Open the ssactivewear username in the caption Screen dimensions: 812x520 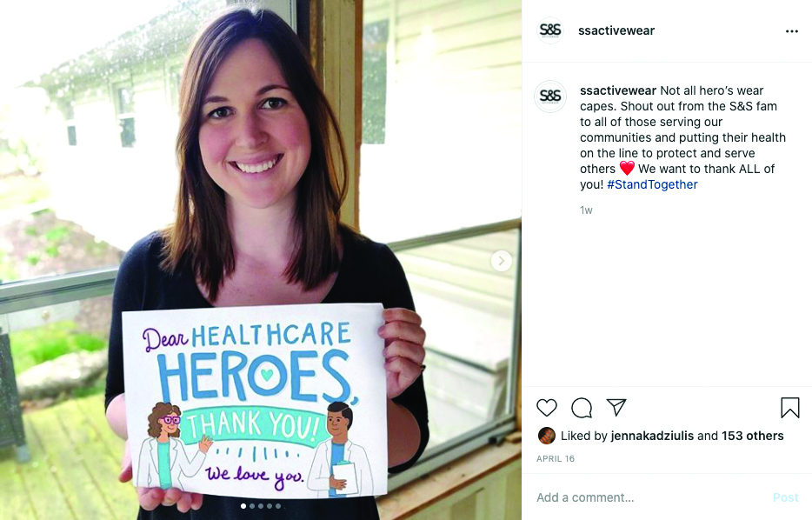[618, 90]
